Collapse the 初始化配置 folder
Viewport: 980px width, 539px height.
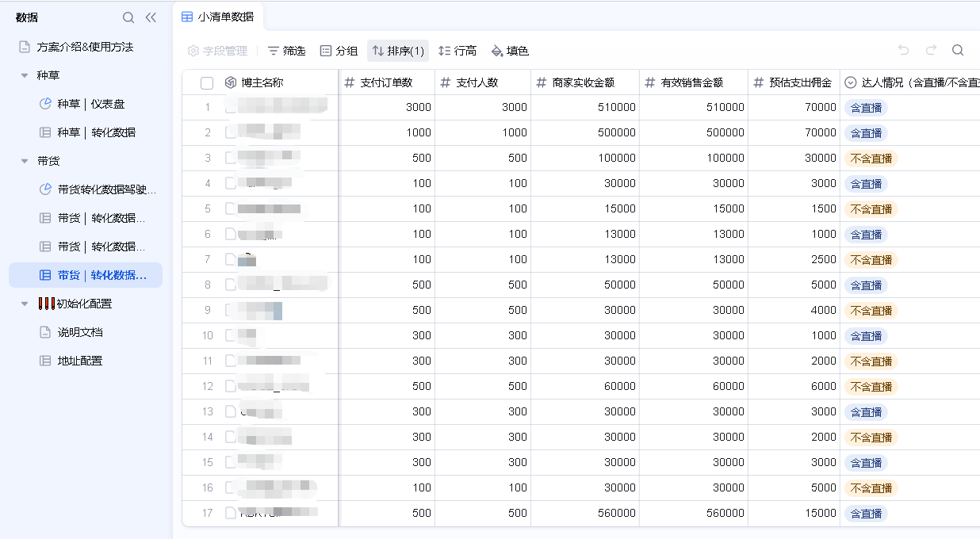[25, 304]
